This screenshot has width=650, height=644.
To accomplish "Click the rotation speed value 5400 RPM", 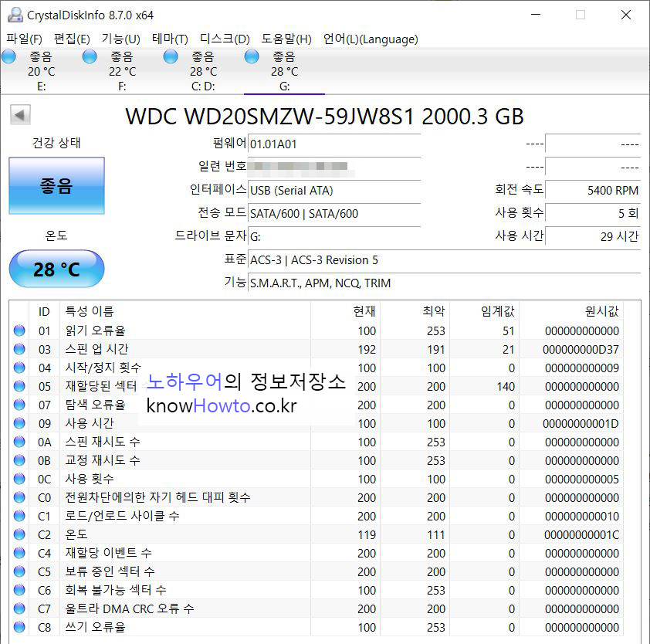I will 593,190.
